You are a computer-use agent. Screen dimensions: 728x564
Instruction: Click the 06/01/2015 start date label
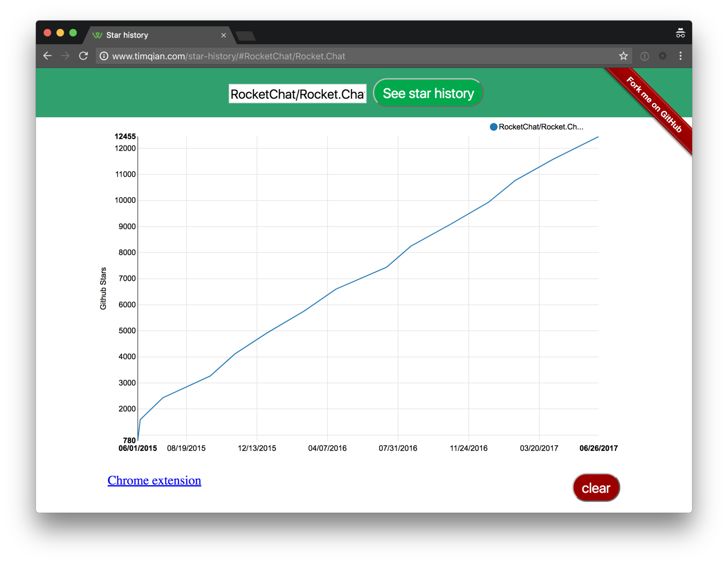(x=138, y=448)
